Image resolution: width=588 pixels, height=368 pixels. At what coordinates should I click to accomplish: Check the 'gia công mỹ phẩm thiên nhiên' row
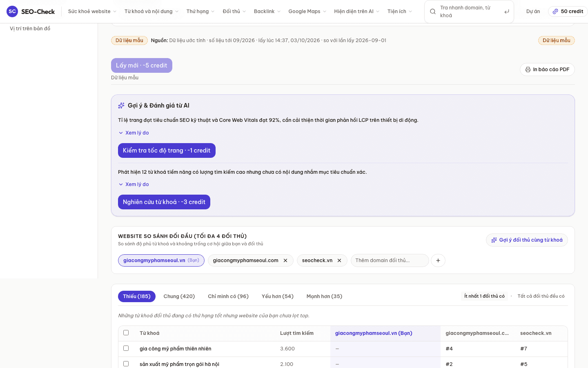coord(126,348)
